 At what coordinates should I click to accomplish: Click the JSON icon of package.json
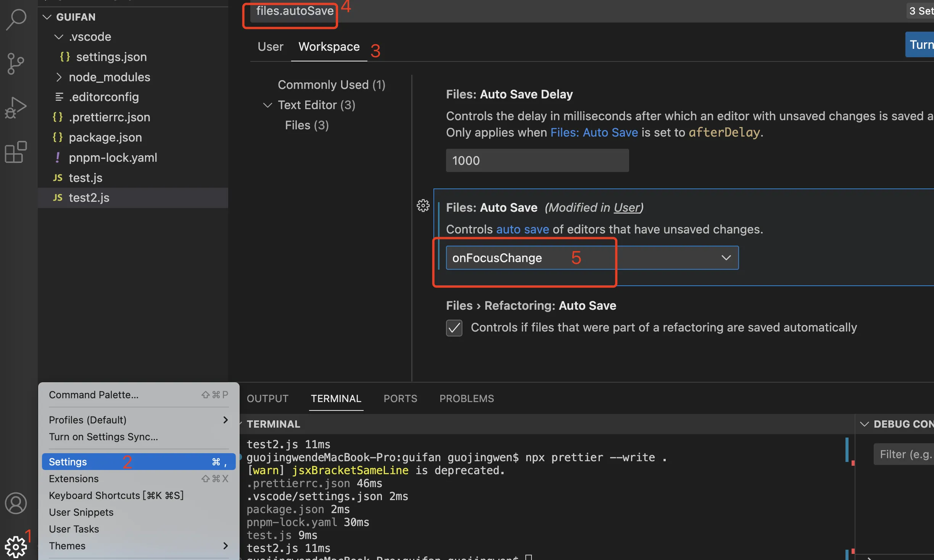point(58,137)
